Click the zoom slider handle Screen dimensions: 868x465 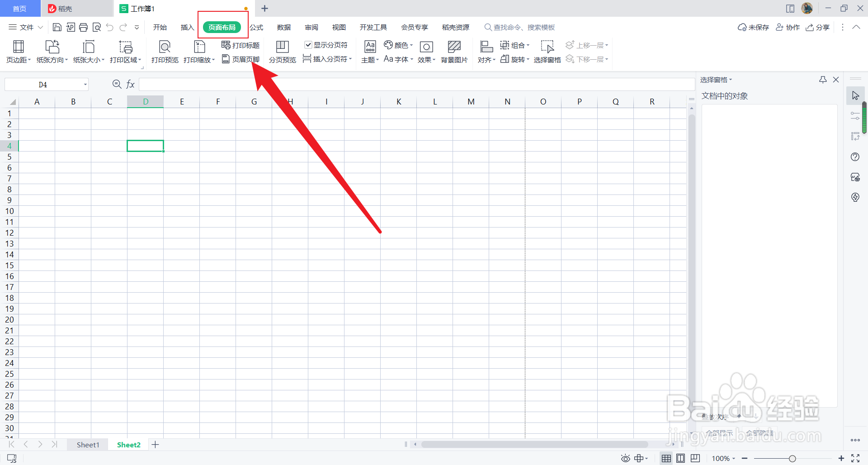[x=792, y=458]
